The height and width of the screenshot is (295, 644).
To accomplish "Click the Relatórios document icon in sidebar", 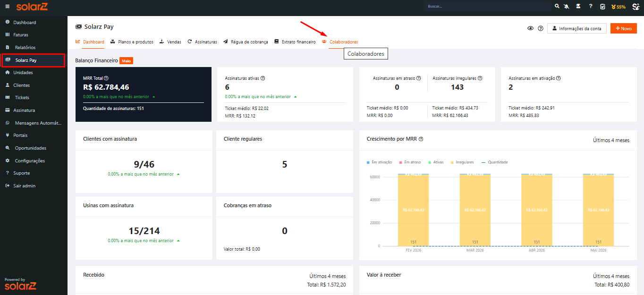I will click(8, 47).
